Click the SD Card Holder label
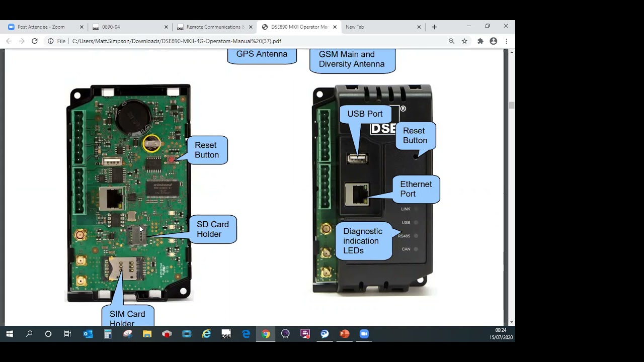This screenshot has height=362, width=644. (x=213, y=229)
